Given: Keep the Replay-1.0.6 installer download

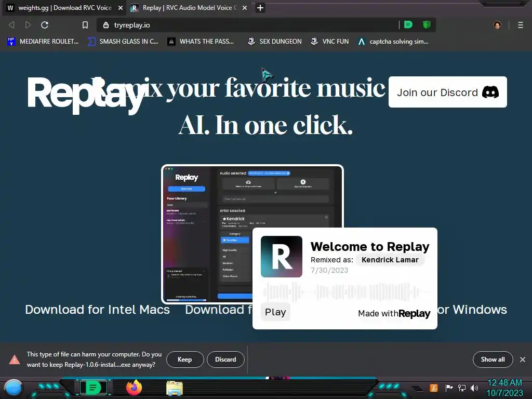Looking at the screenshot, I should tap(185, 360).
